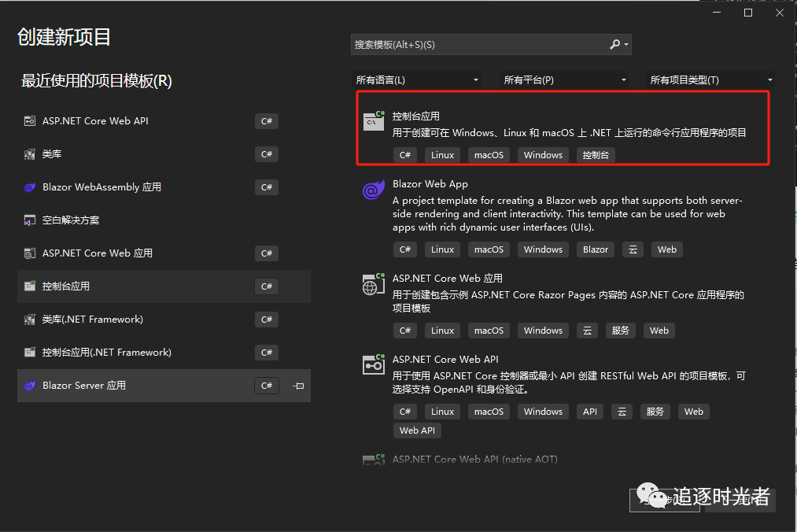This screenshot has height=532, width=797.
Task: Click the macOS tag under 控制台应用 template
Action: pos(489,155)
